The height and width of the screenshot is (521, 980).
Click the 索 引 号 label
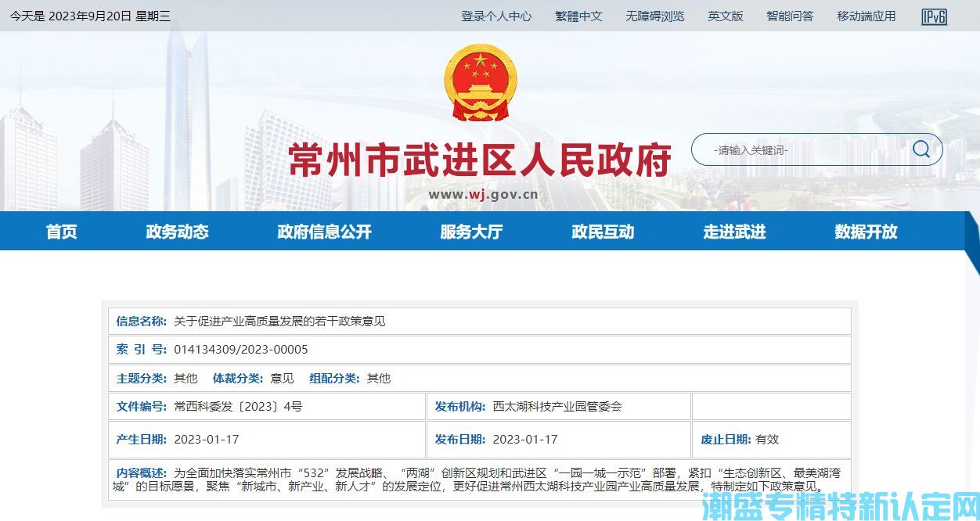[141, 350]
